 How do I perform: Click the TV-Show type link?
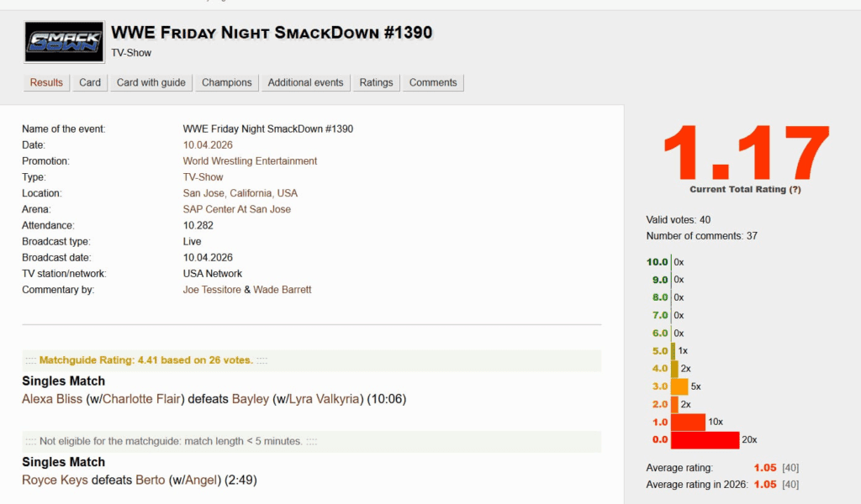203,177
